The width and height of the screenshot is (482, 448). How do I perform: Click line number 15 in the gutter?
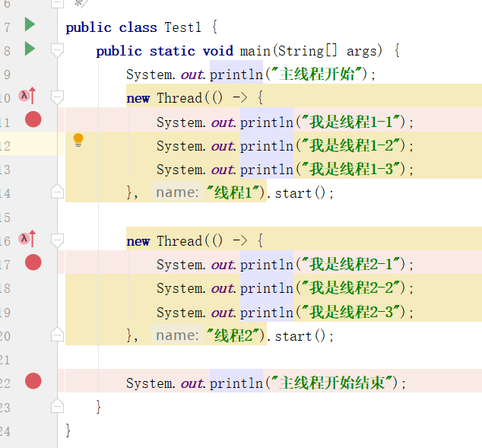pyautogui.click(x=5, y=218)
